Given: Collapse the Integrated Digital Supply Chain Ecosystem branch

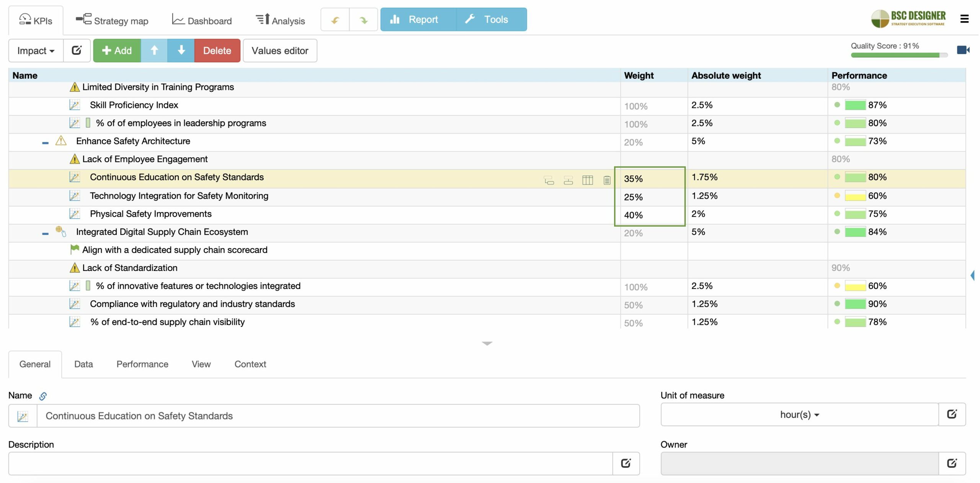Looking at the screenshot, I should click(x=45, y=233).
